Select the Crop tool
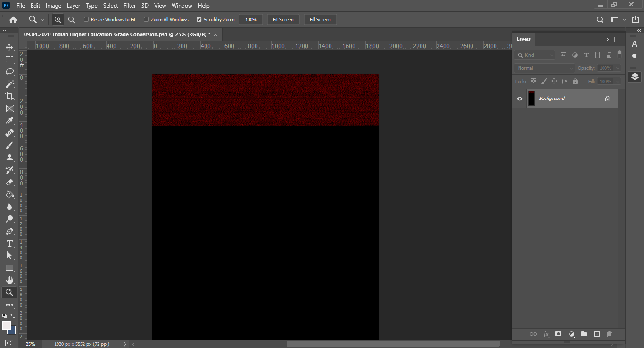The image size is (644, 348). (9, 96)
